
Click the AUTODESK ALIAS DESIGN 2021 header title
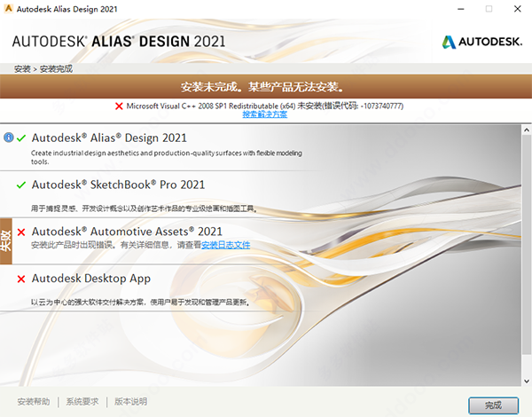[119, 42]
